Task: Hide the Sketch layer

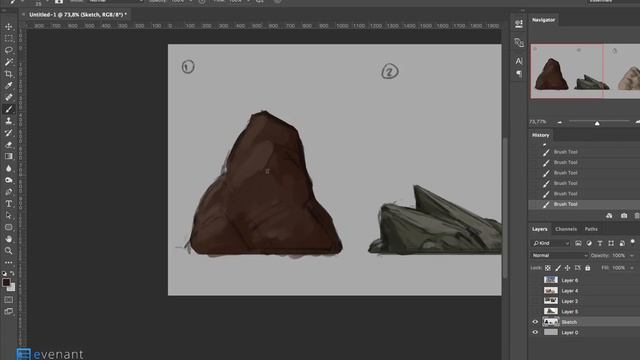Action: [x=535, y=322]
